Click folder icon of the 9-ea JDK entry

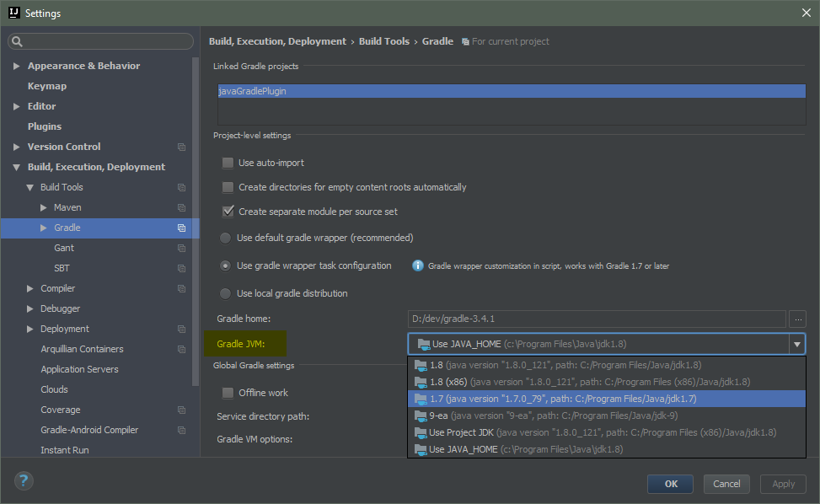[421, 416]
